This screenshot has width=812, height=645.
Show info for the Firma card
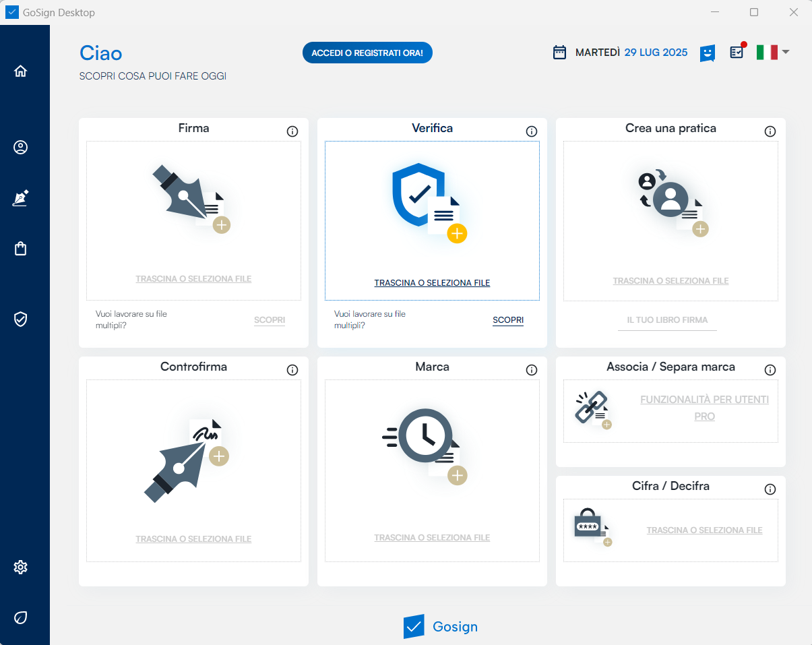292,131
